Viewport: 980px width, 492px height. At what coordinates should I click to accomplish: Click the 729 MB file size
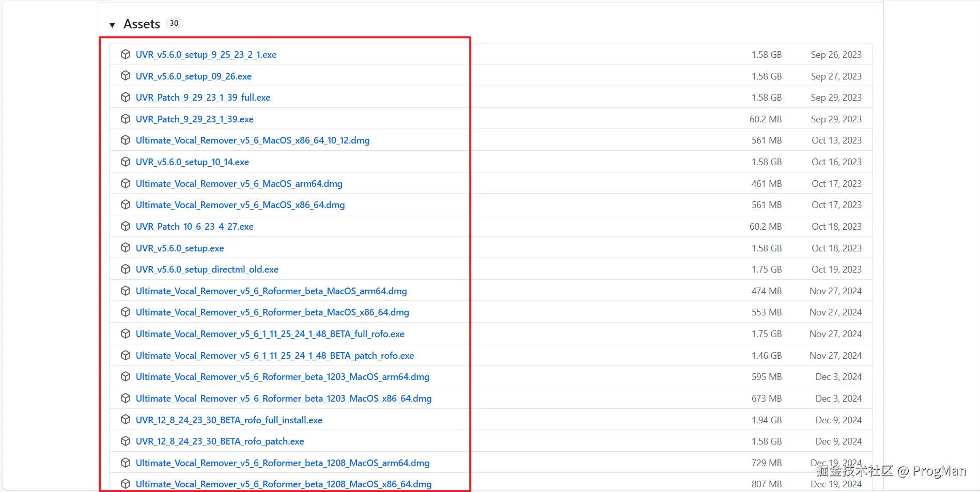(767, 463)
